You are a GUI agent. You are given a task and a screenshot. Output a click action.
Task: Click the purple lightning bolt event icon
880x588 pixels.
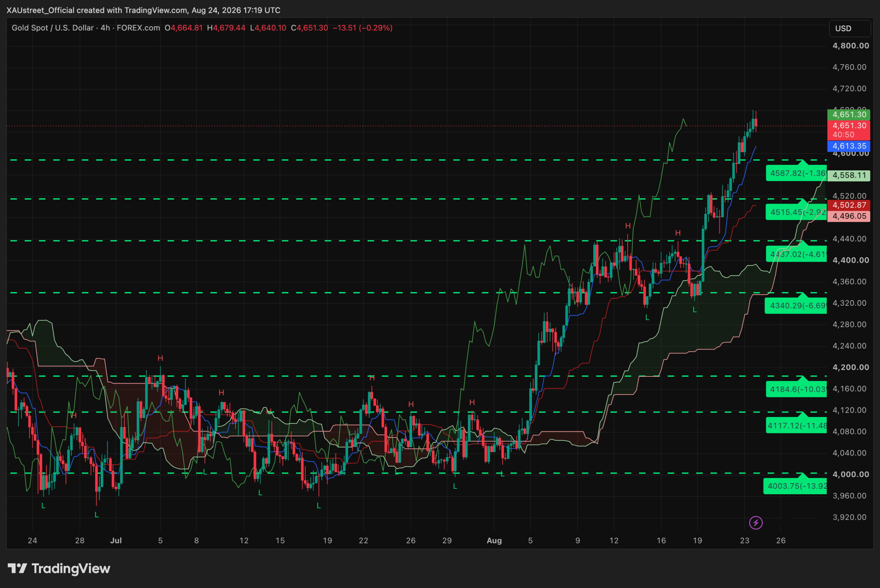pos(756,523)
